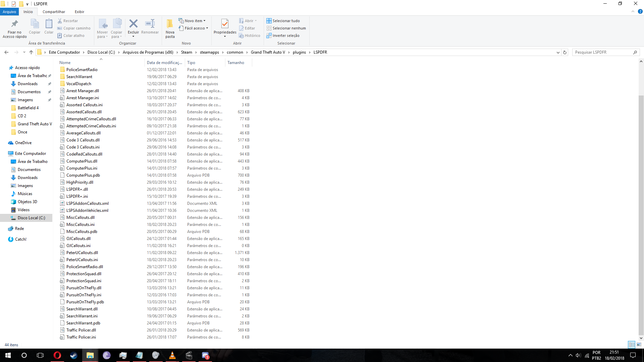This screenshot has height=362, width=644.
Task: Open the Exibir ribbon tab
Action: tap(79, 12)
